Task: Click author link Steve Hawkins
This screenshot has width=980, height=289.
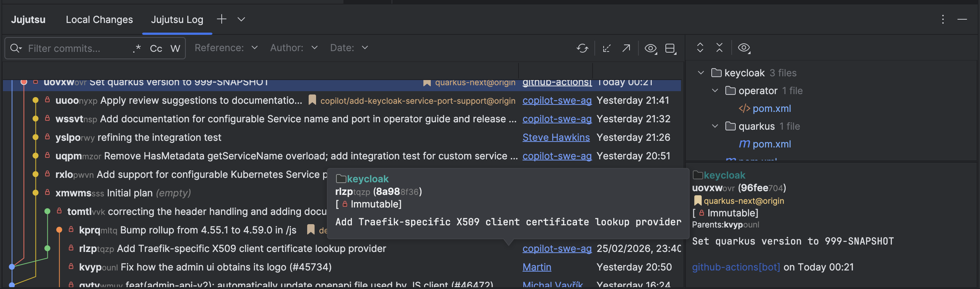Action: click(556, 137)
